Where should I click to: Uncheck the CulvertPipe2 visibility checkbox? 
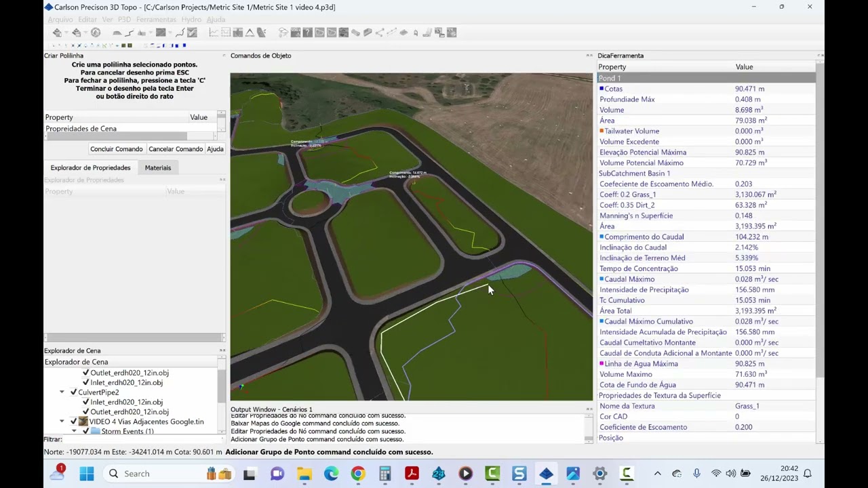tap(73, 392)
